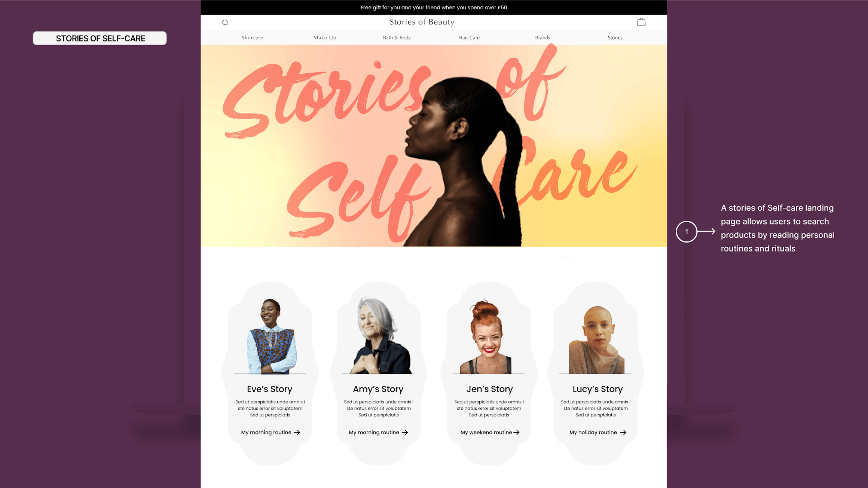Click the arrow beside Eve's morning routine

tap(297, 432)
